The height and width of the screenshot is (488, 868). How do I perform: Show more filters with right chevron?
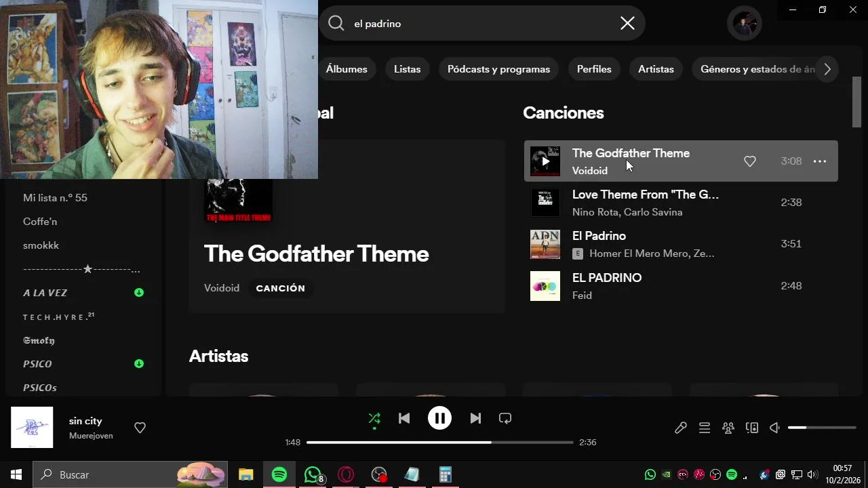click(x=827, y=69)
